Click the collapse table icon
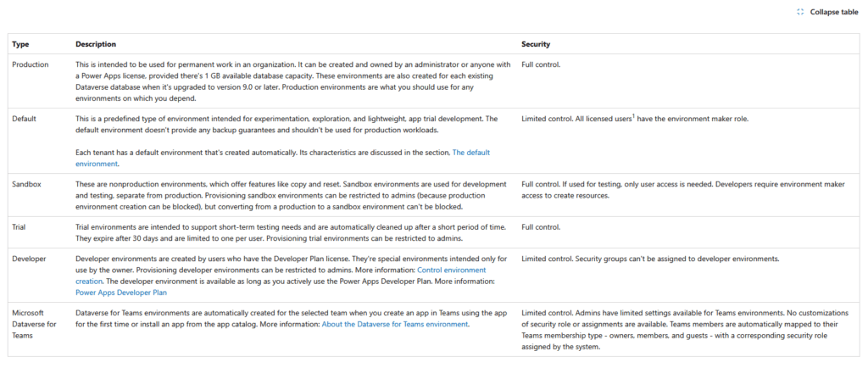868x368 pixels. point(800,12)
